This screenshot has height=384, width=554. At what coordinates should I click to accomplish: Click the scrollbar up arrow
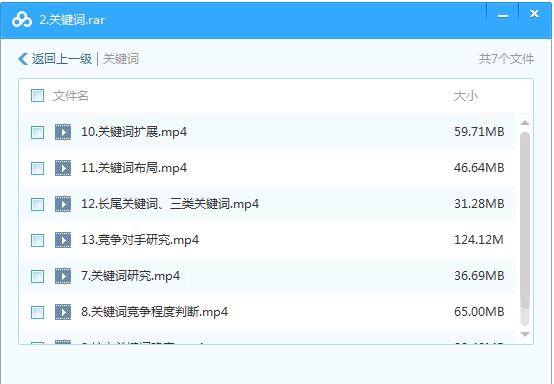pyautogui.click(x=525, y=123)
